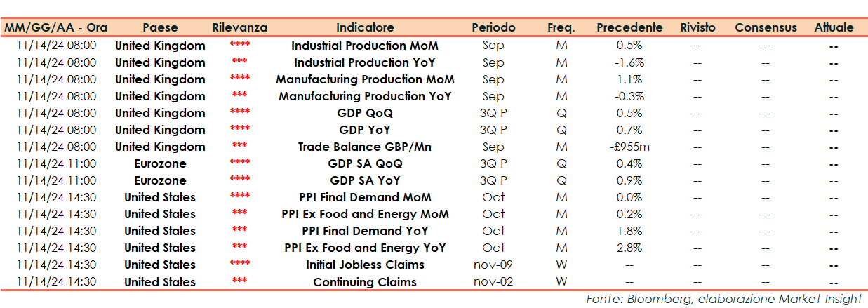Select the Indicatore column header

point(365,28)
